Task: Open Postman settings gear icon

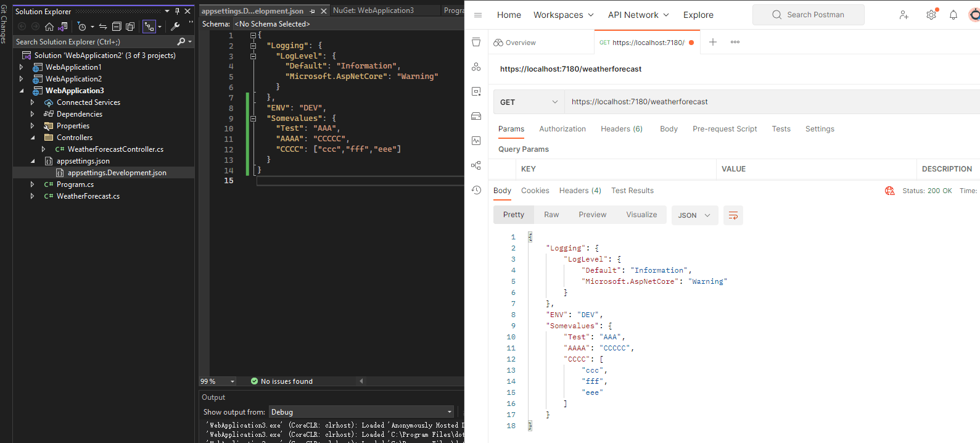Action: coord(931,15)
